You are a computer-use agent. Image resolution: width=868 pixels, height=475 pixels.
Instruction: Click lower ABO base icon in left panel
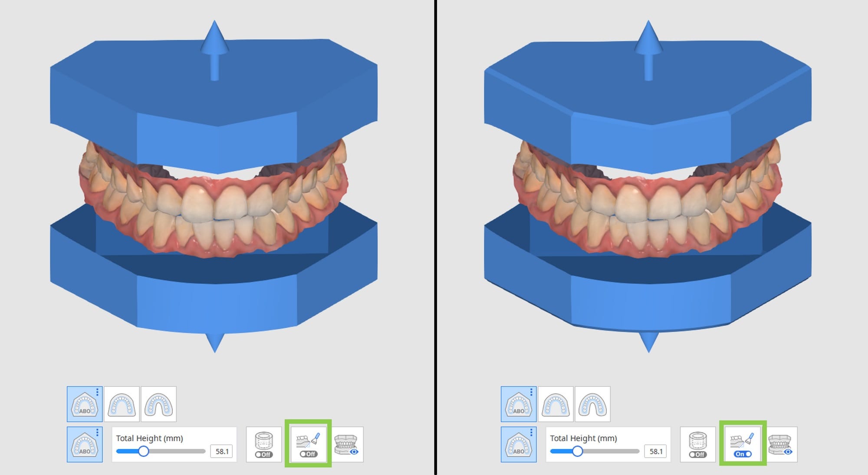click(x=85, y=444)
